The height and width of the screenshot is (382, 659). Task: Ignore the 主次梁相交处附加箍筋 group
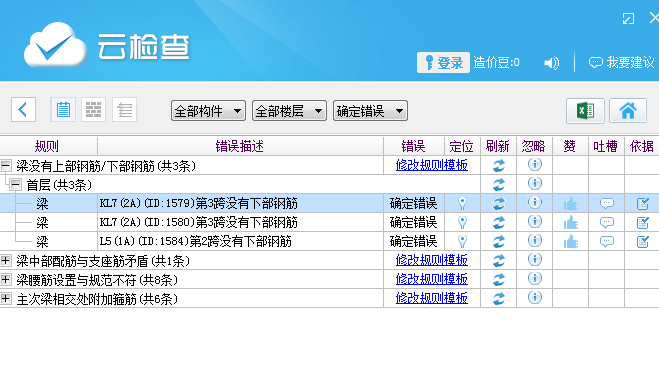tap(535, 298)
